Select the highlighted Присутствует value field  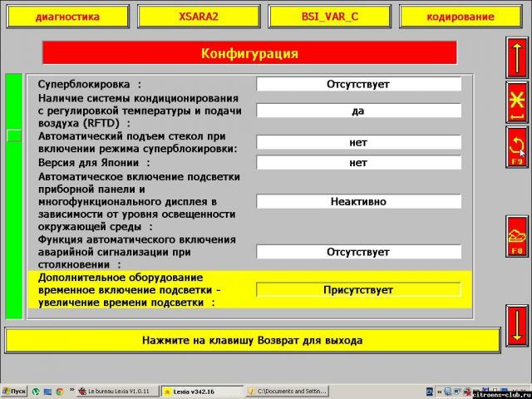pyautogui.click(x=358, y=290)
